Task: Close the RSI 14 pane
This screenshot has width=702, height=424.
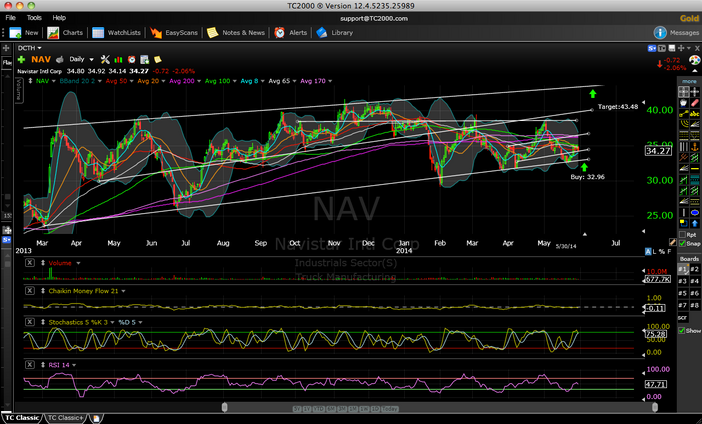Action: [30, 364]
